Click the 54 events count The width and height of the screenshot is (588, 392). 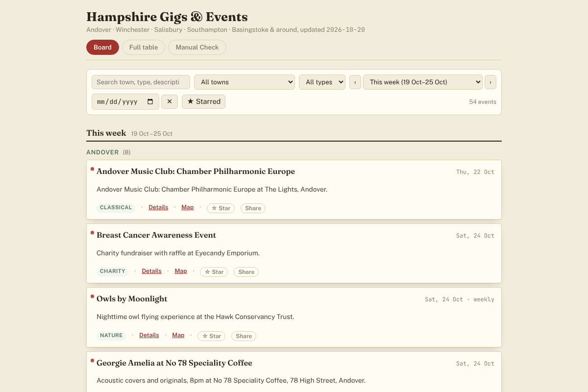[483, 102]
